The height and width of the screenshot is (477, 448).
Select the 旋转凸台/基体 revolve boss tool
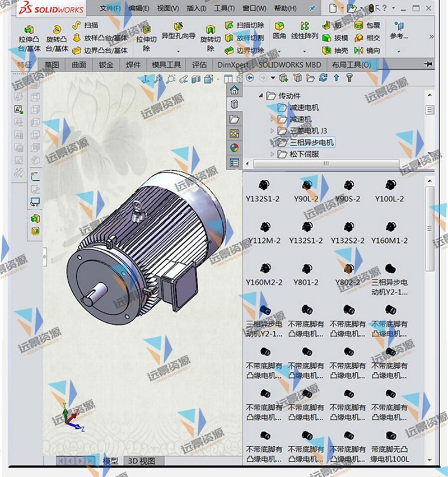click(57, 38)
